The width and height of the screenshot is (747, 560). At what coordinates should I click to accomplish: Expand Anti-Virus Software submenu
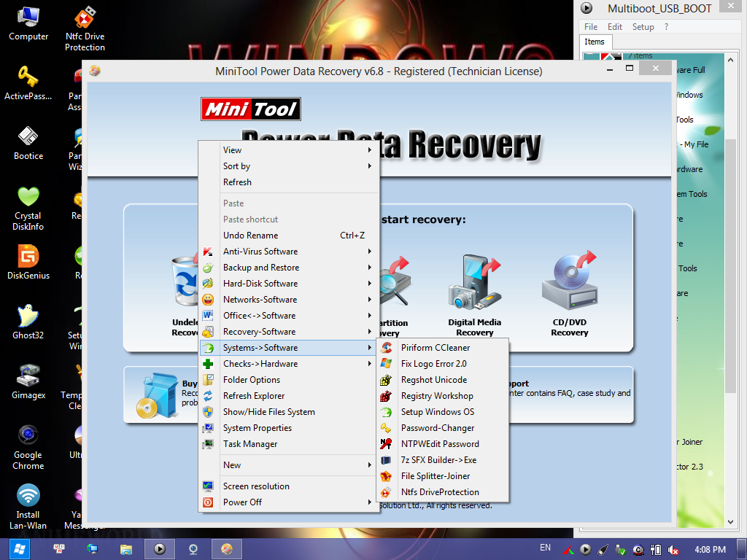(289, 252)
